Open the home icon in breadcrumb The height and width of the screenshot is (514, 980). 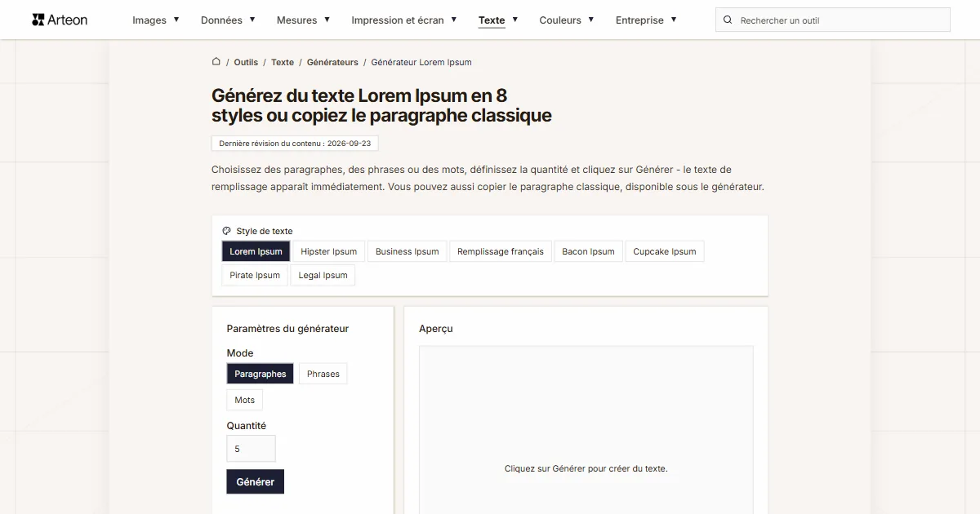(x=216, y=61)
